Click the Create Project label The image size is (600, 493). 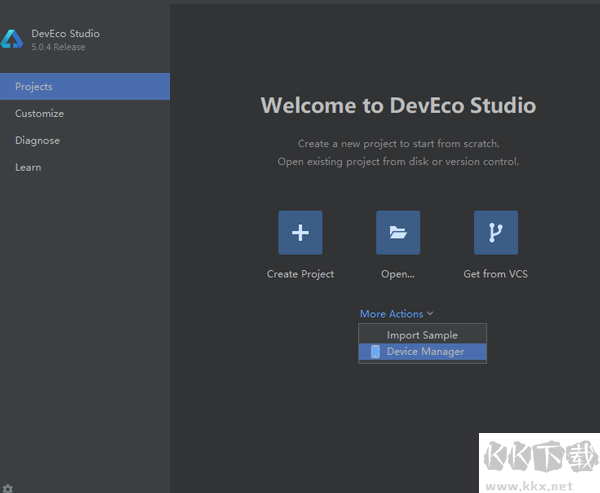click(x=300, y=274)
